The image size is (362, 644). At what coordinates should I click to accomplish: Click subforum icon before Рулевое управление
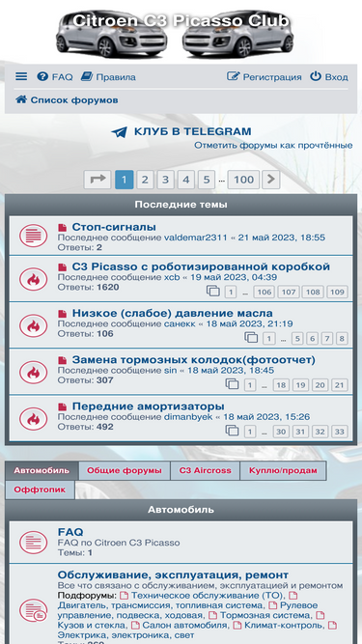point(273,605)
